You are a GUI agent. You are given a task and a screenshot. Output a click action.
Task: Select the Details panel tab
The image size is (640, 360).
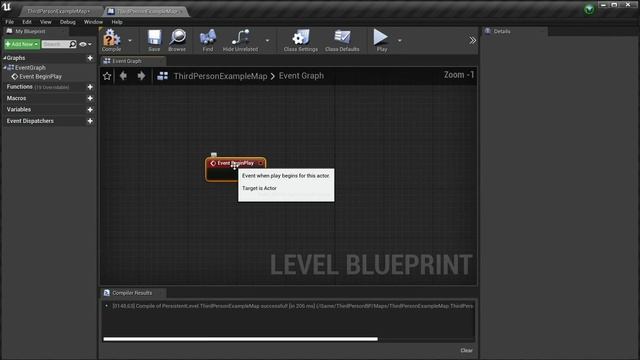[514, 31]
